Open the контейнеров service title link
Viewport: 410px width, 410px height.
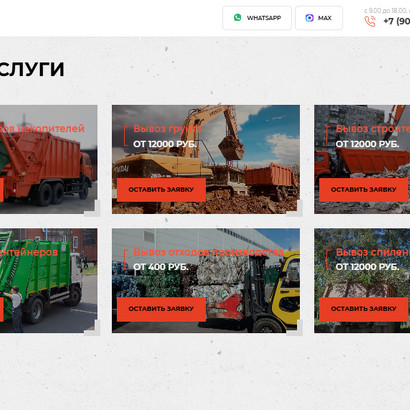tap(29, 252)
